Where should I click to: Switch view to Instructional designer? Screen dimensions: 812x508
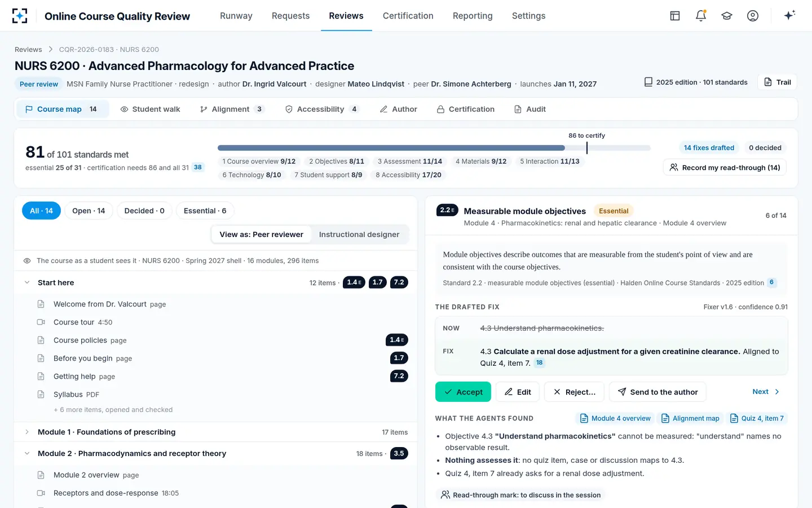pyautogui.click(x=359, y=234)
